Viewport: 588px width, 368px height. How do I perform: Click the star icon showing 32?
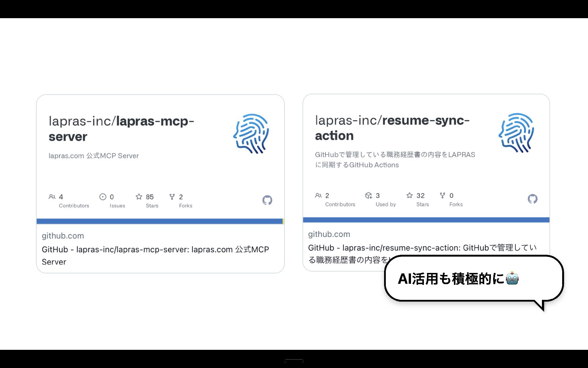[x=410, y=195]
